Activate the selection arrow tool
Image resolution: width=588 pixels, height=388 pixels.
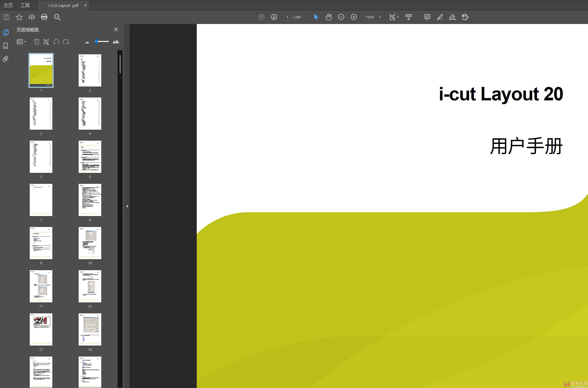316,17
